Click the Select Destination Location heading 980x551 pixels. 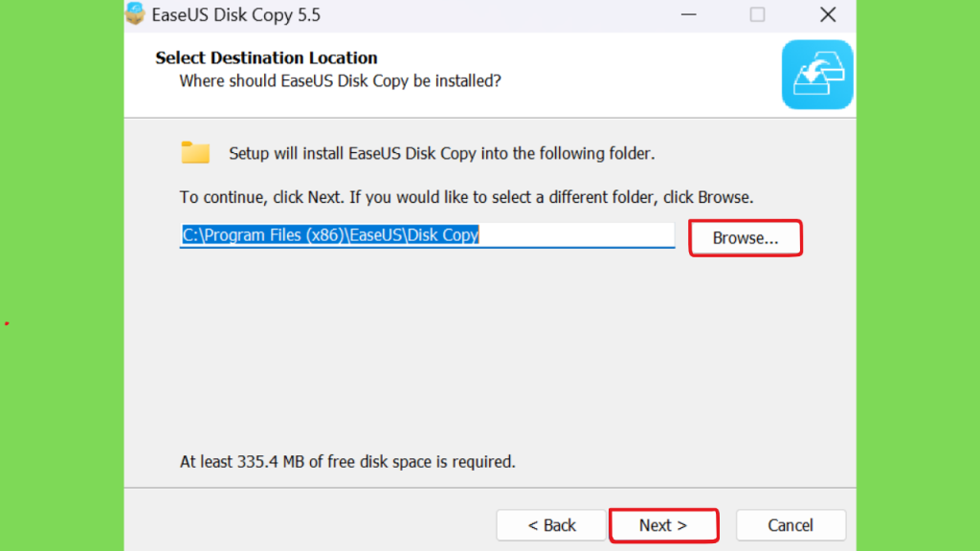tap(266, 58)
